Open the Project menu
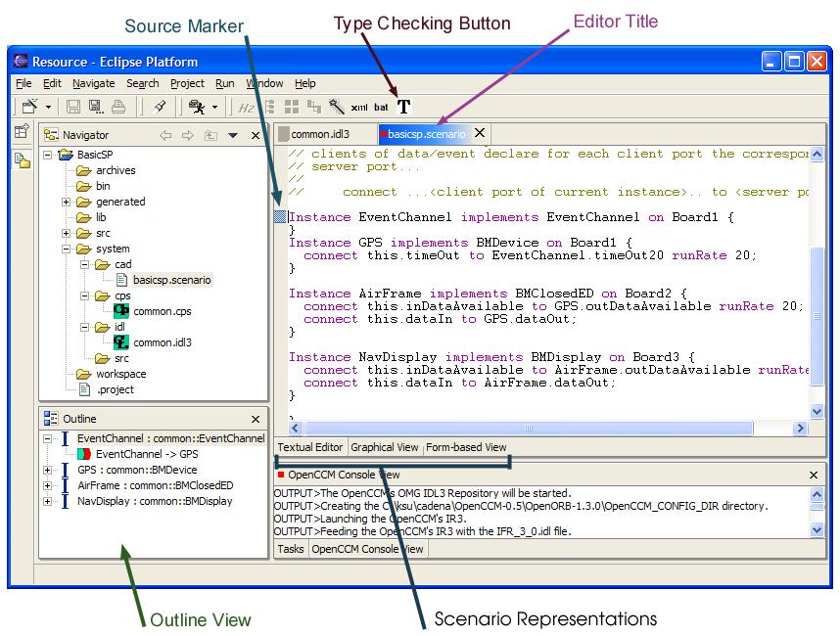The image size is (840, 636). [187, 84]
